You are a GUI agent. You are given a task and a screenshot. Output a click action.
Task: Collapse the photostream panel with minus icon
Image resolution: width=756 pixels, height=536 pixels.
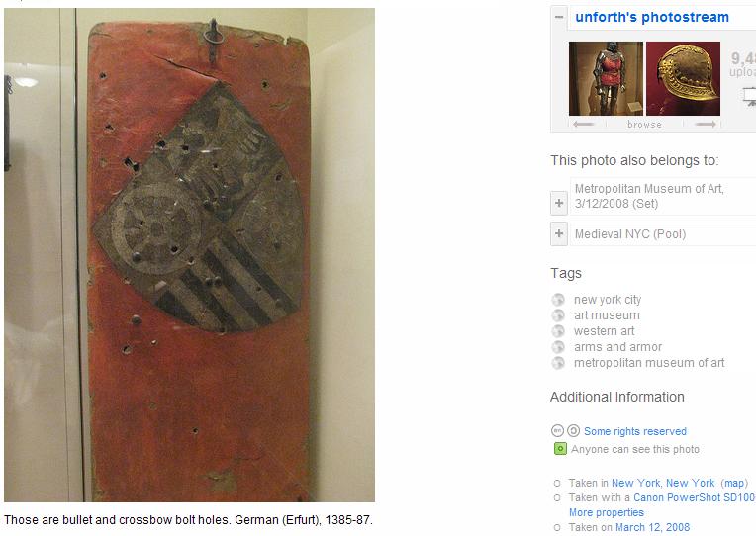click(x=559, y=17)
